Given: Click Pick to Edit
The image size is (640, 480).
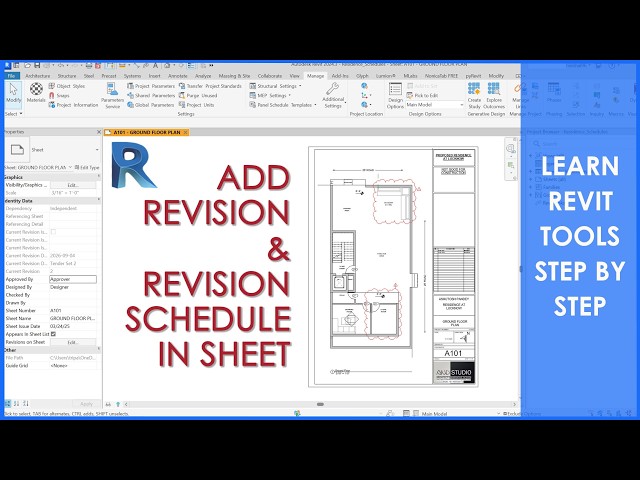Looking at the screenshot, I should point(422,96).
